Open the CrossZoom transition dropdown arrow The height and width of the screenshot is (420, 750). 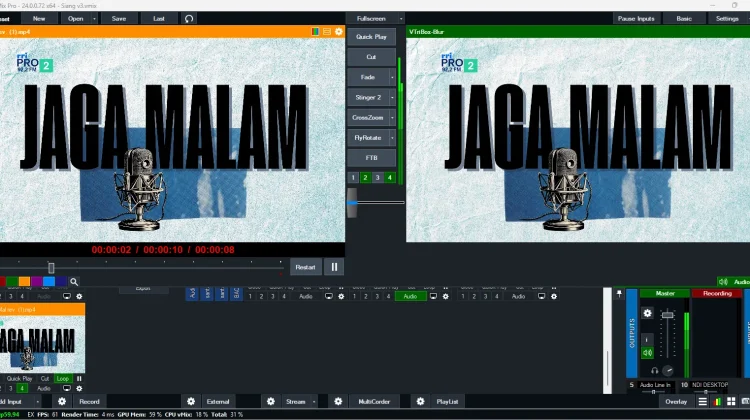pyautogui.click(x=392, y=117)
